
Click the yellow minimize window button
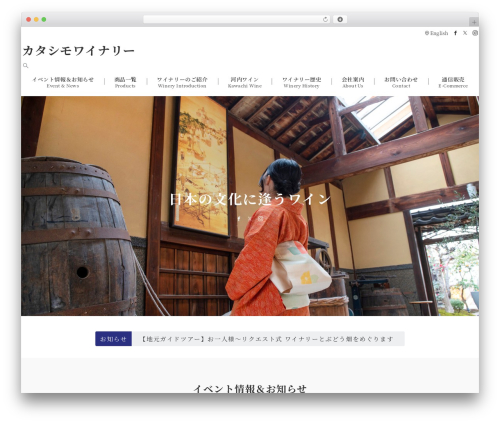coord(36,20)
